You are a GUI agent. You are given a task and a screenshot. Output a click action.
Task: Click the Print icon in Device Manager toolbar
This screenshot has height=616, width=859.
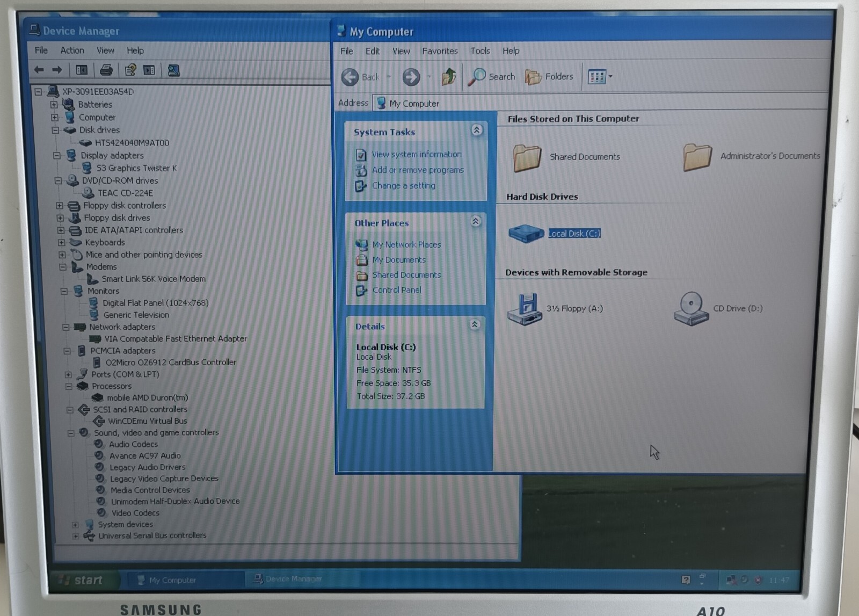pyautogui.click(x=106, y=70)
